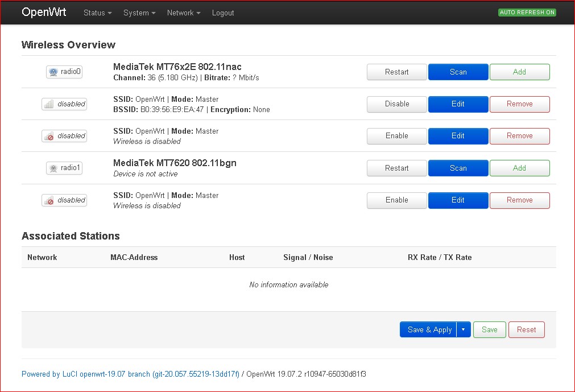Open the Network dropdown menu
This screenshot has width=575, height=392.
(183, 13)
